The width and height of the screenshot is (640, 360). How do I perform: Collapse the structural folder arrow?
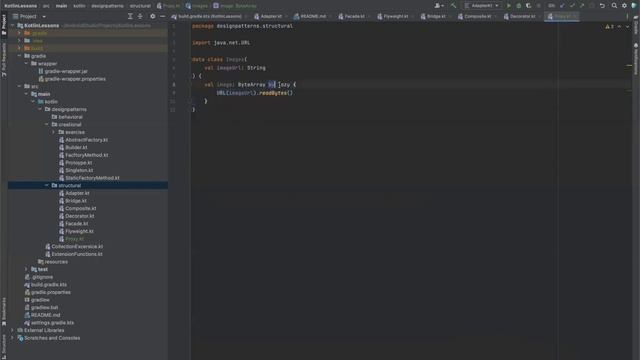click(47, 186)
